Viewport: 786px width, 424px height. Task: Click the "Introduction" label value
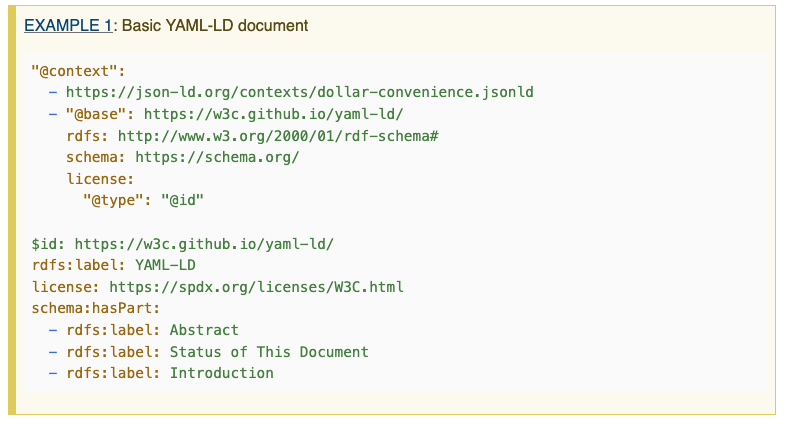click(221, 373)
